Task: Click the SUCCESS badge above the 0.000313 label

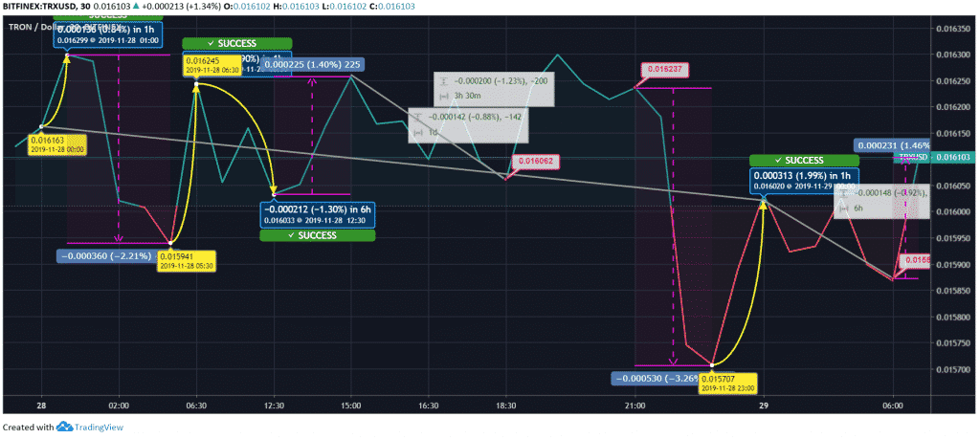Action: point(804,161)
